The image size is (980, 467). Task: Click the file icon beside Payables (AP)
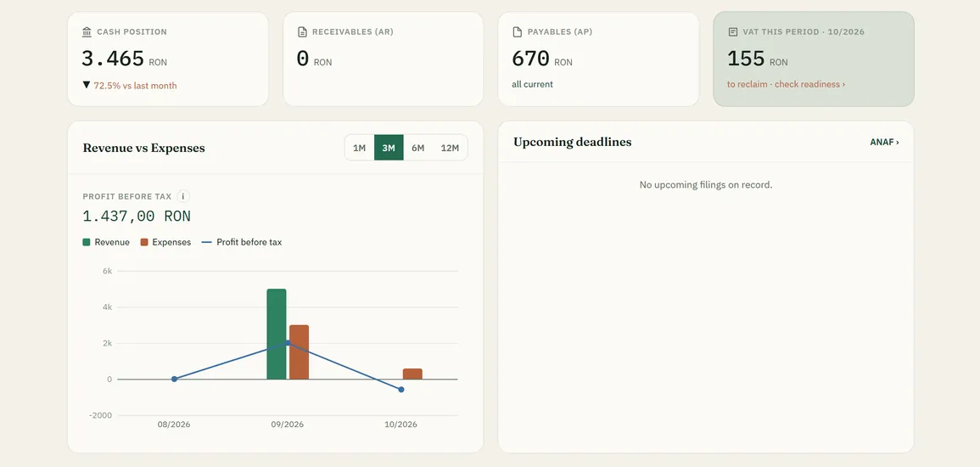click(518, 32)
